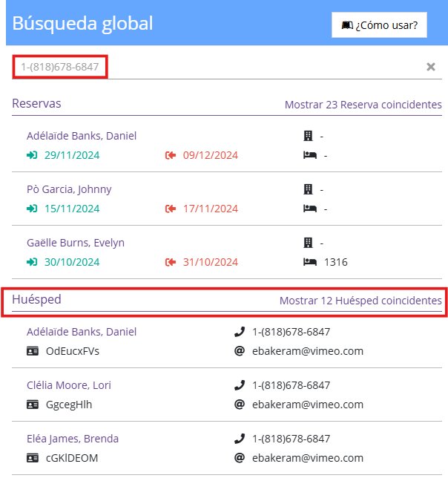The image size is (448, 481).
Task: Select the Reservas section heading
Action: point(36,103)
